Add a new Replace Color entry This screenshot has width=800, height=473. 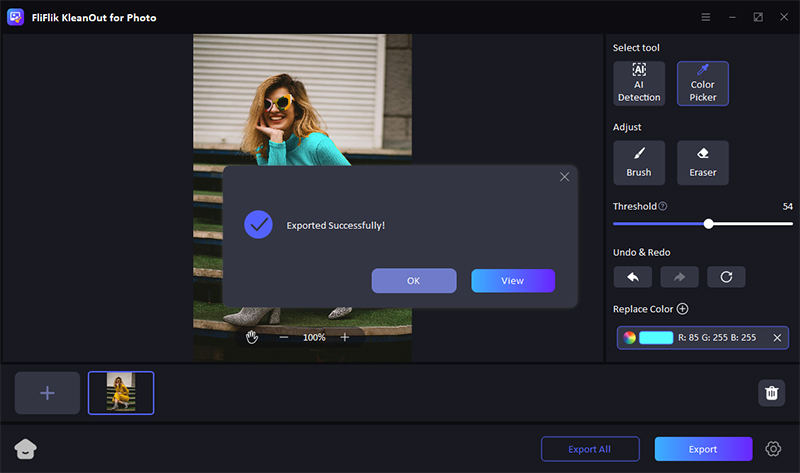(683, 309)
